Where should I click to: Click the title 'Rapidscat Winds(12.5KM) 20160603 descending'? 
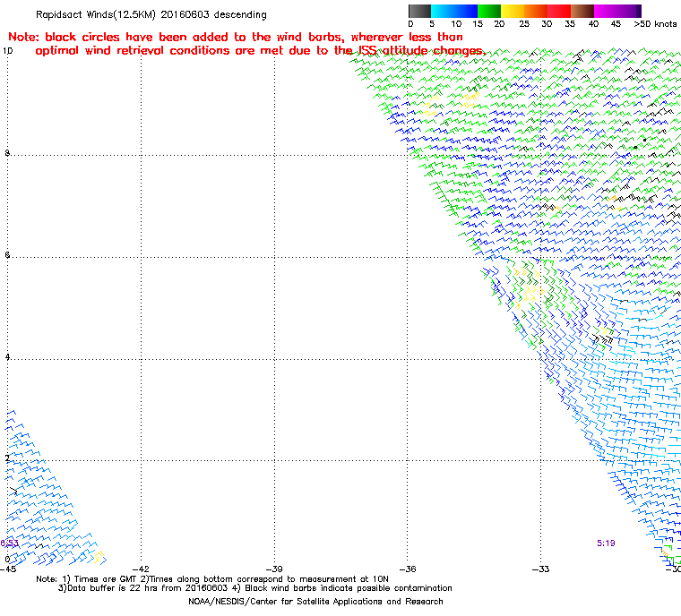click(151, 14)
